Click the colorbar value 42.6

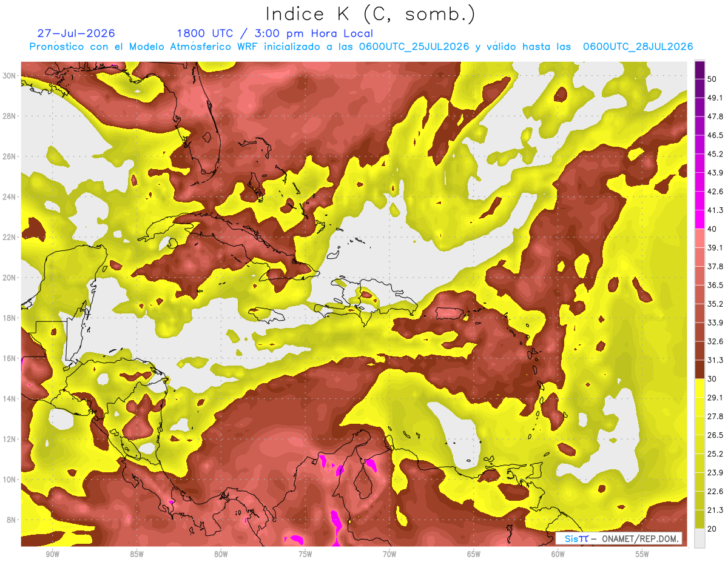click(x=715, y=192)
